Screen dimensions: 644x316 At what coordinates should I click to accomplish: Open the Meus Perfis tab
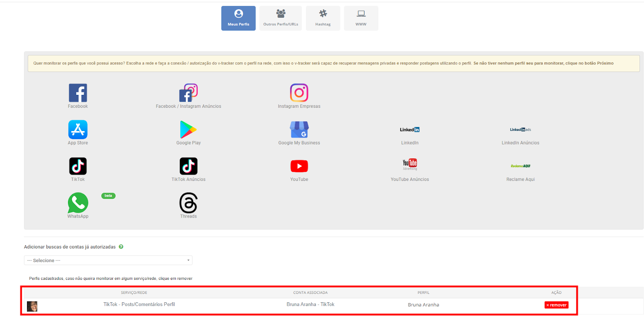(x=238, y=18)
